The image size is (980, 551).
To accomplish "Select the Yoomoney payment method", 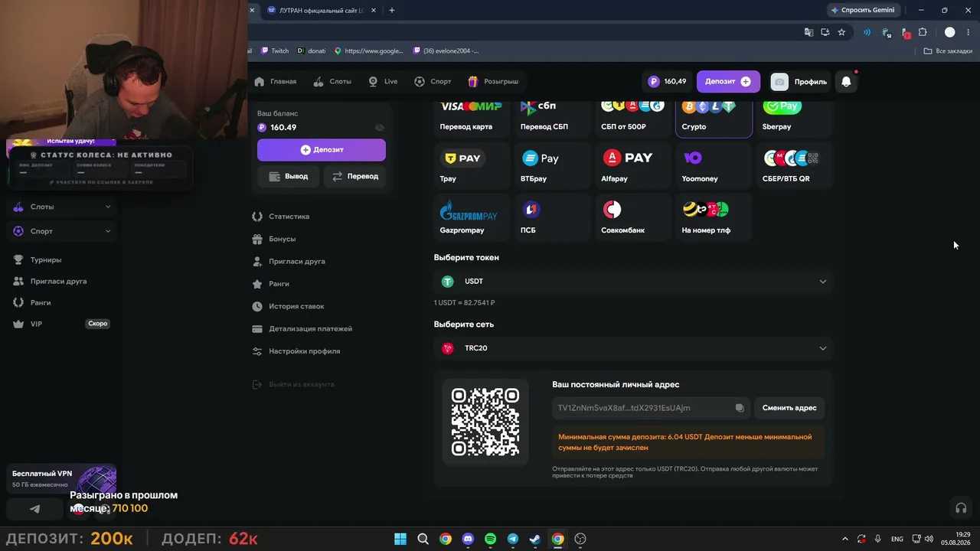I will click(x=714, y=166).
